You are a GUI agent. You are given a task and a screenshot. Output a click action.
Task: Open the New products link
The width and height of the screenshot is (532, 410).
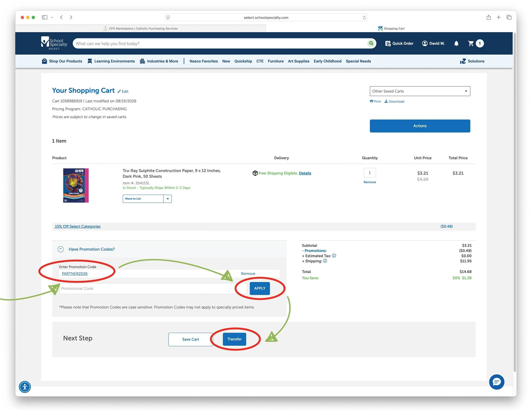tap(226, 61)
